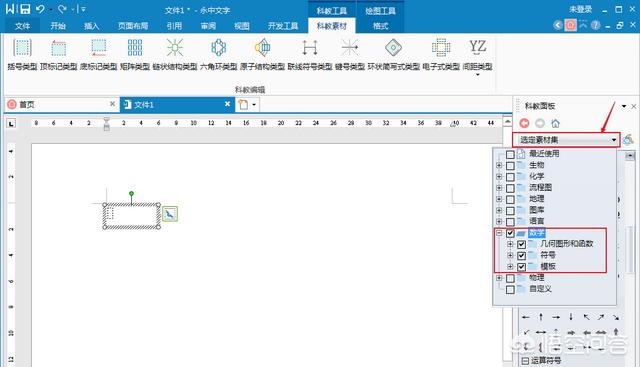This screenshot has width=640, height=367.
Task: Click the 顶标记类型 top-mark icon
Action: [x=58, y=48]
